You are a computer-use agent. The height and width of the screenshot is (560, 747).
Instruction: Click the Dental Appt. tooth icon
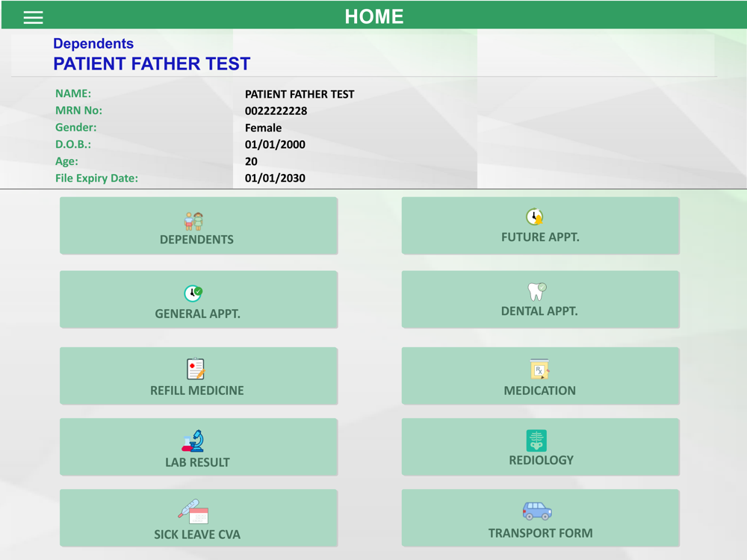click(537, 291)
